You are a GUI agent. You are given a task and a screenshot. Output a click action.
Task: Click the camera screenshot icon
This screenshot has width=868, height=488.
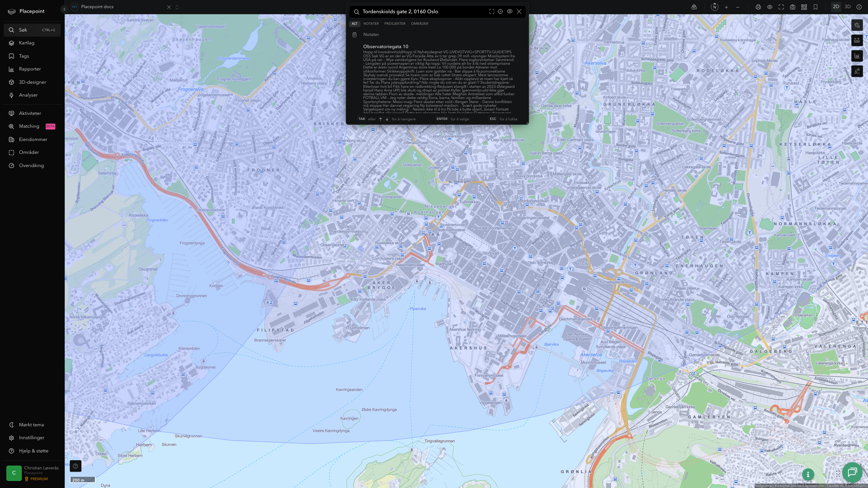(x=793, y=7)
